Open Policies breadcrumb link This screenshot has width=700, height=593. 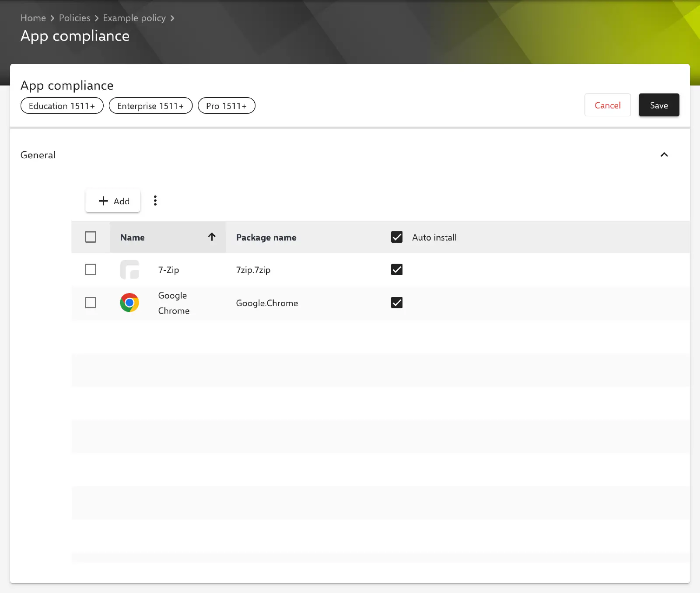pos(74,18)
